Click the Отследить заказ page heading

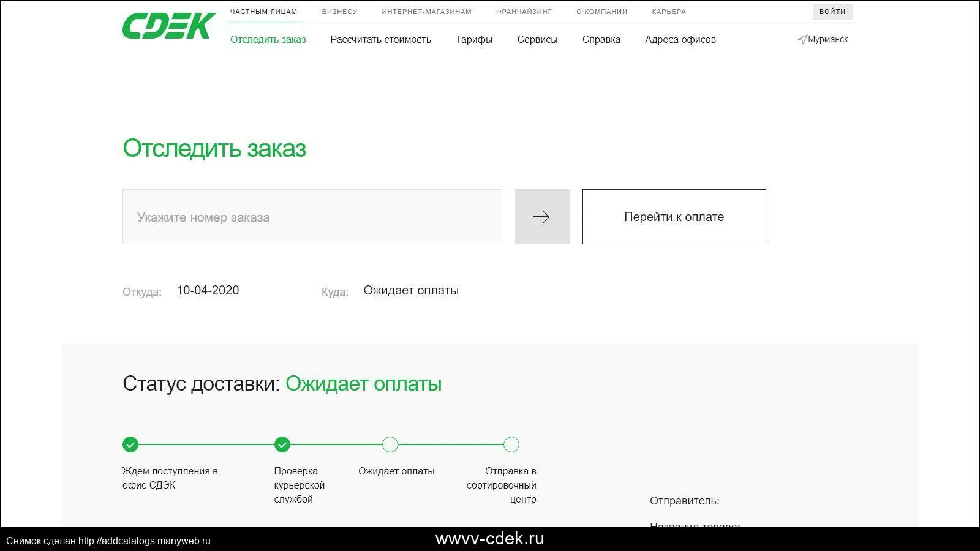pyautogui.click(x=214, y=148)
